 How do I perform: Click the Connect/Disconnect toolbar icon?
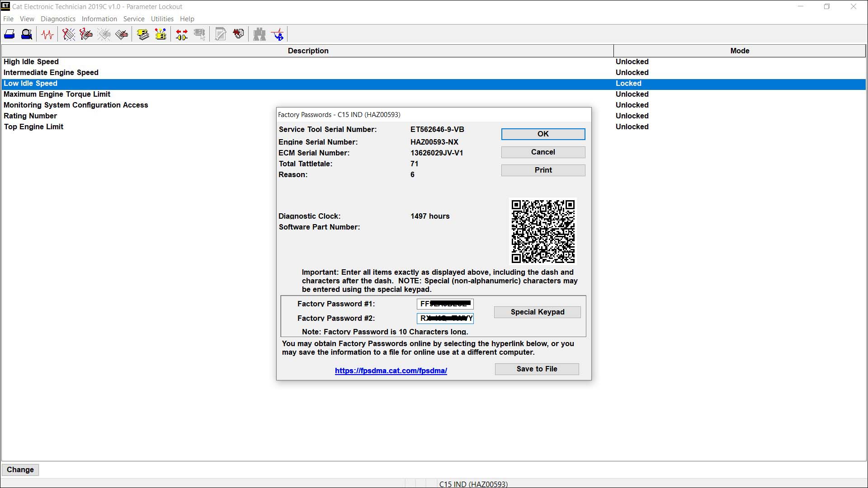181,34
